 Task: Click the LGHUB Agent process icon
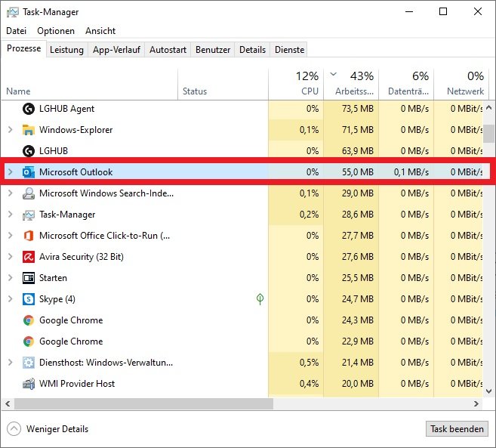click(29, 109)
